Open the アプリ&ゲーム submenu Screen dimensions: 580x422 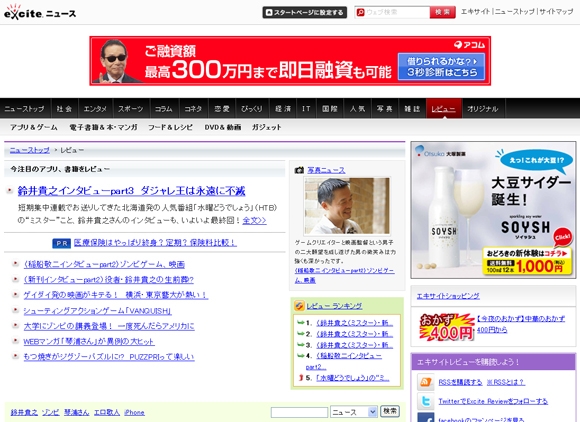pos(34,127)
